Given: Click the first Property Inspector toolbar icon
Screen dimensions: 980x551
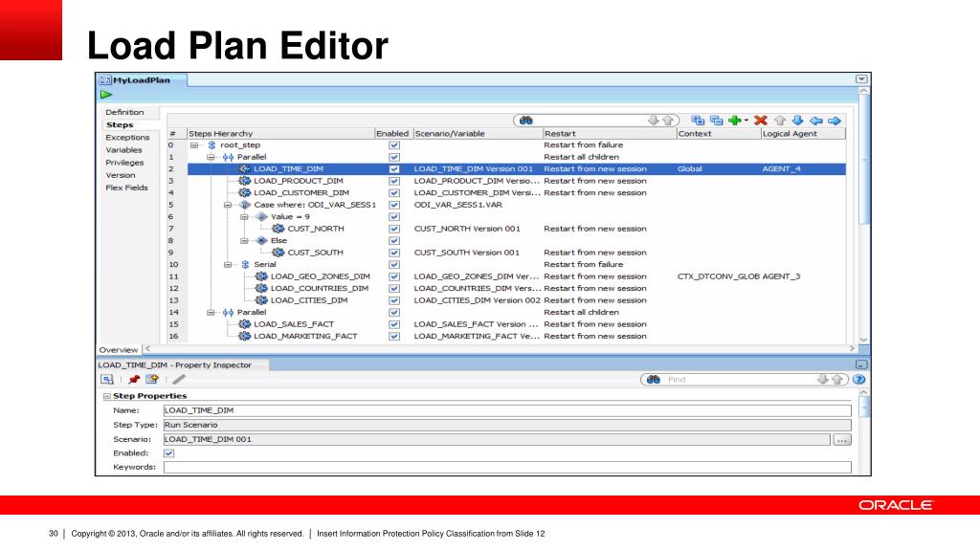Looking at the screenshot, I should coord(107,379).
